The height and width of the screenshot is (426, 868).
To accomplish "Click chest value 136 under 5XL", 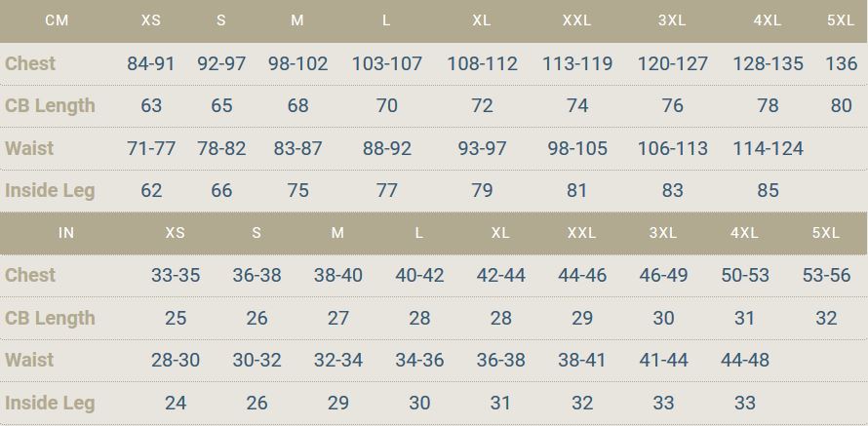I will 841,63.
